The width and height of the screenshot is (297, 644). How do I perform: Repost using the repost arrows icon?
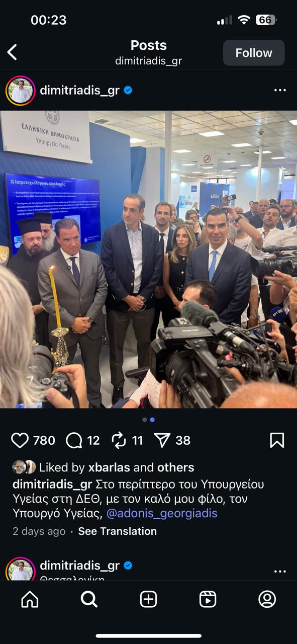(119, 441)
